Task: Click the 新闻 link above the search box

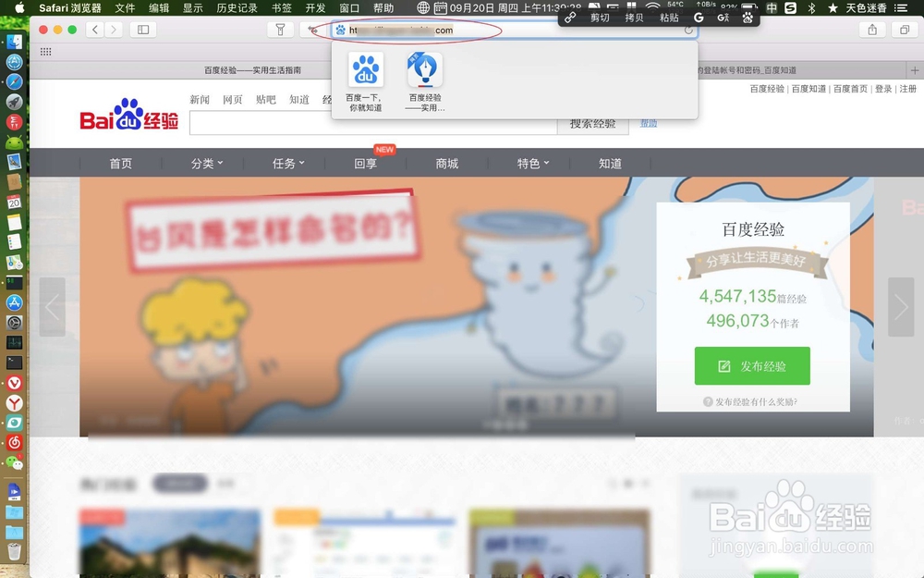Action: tap(200, 100)
